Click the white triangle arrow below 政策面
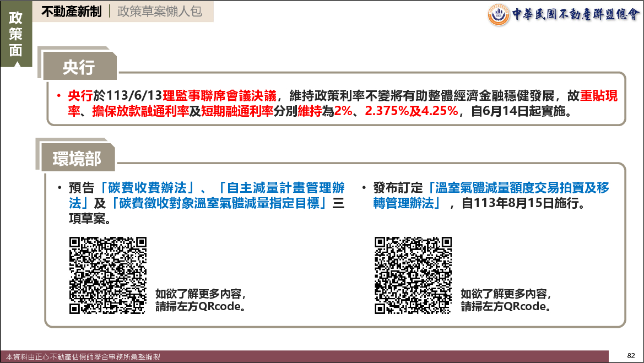 pos(16,64)
